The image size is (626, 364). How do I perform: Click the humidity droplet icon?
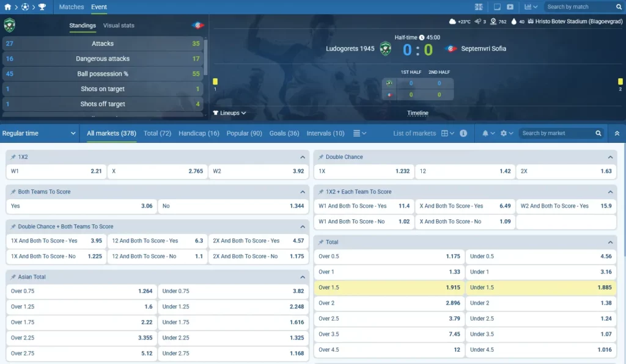tap(514, 21)
